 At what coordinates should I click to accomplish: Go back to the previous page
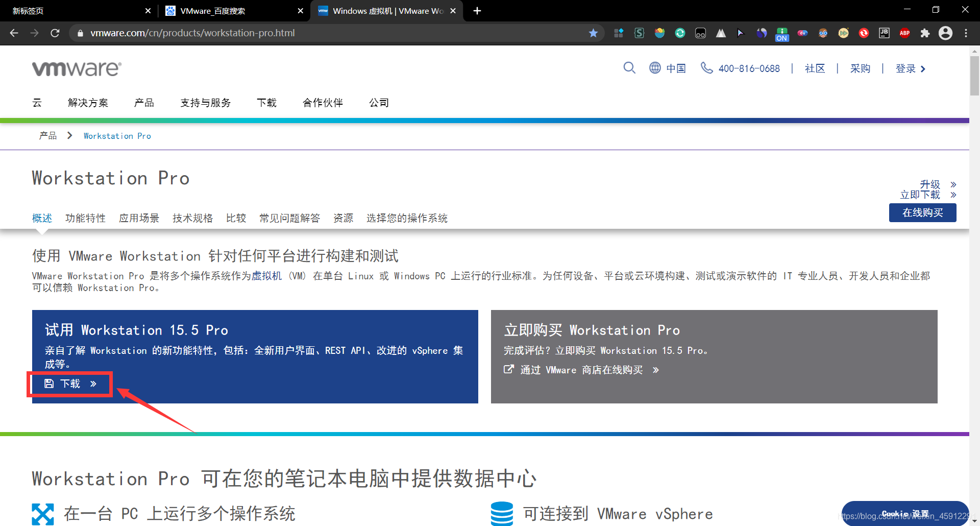14,33
